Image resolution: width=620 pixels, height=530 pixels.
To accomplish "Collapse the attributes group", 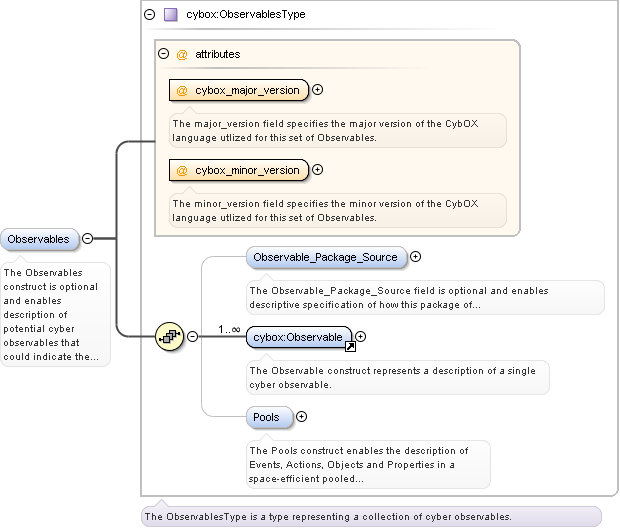I will (x=163, y=54).
